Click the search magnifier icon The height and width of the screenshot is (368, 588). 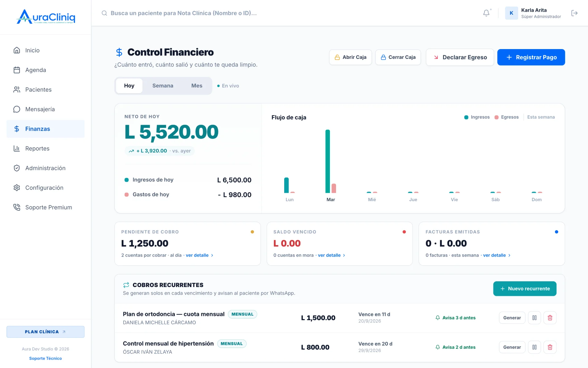(104, 13)
